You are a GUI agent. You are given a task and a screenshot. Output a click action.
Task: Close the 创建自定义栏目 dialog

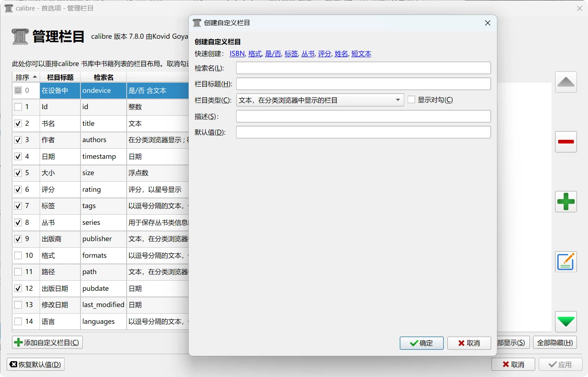487,23
